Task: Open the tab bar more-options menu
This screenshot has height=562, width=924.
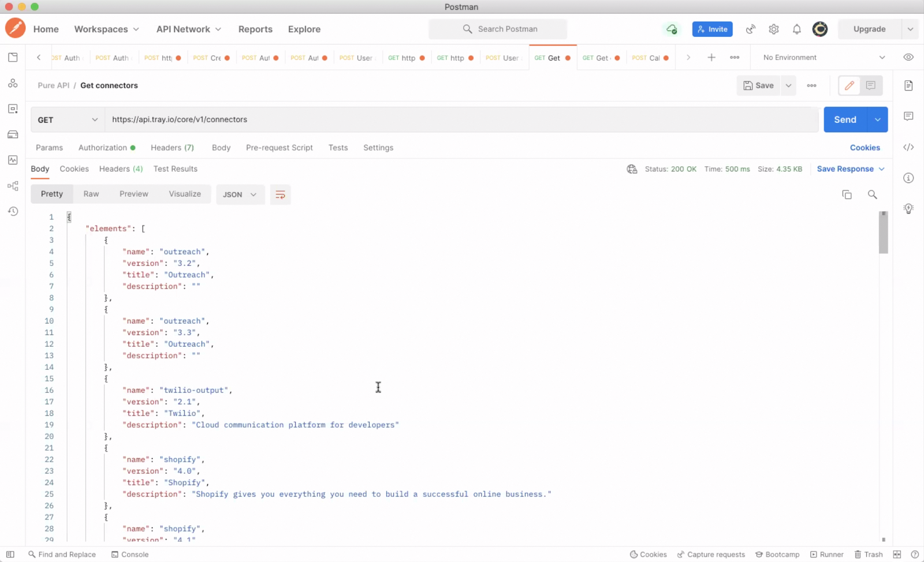Action: pos(735,57)
